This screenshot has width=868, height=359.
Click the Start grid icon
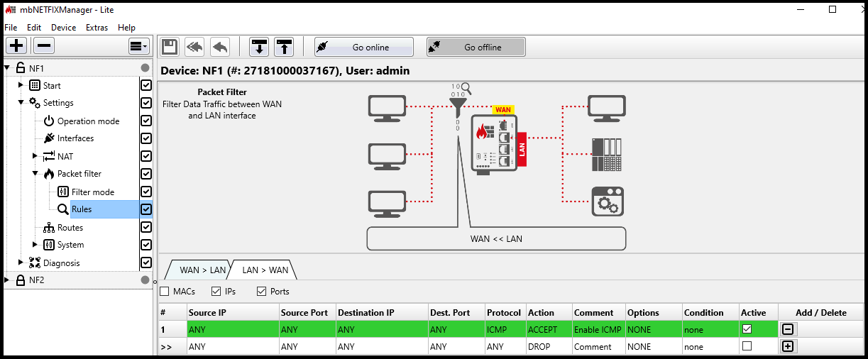[35, 85]
